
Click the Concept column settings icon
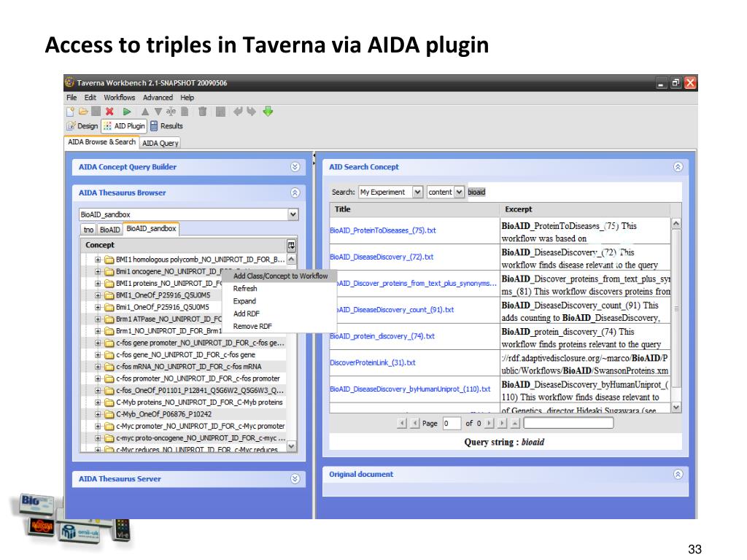[291, 245]
